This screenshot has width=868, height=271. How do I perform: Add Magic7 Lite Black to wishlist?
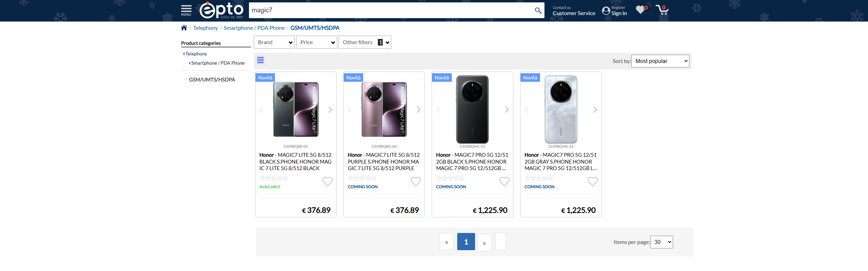(328, 181)
